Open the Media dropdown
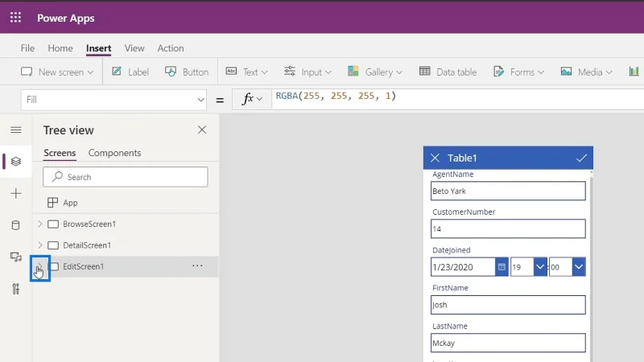Screen dimensions: 644x362 tap(587, 72)
